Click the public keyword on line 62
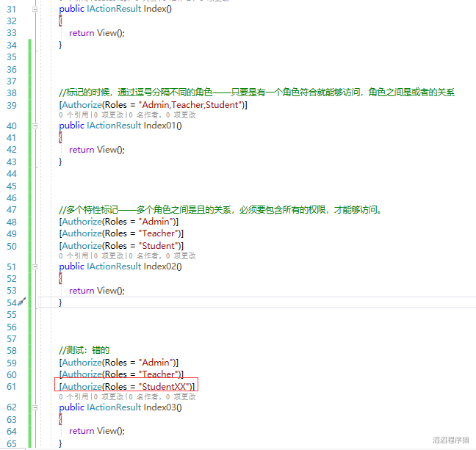 (71, 407)
